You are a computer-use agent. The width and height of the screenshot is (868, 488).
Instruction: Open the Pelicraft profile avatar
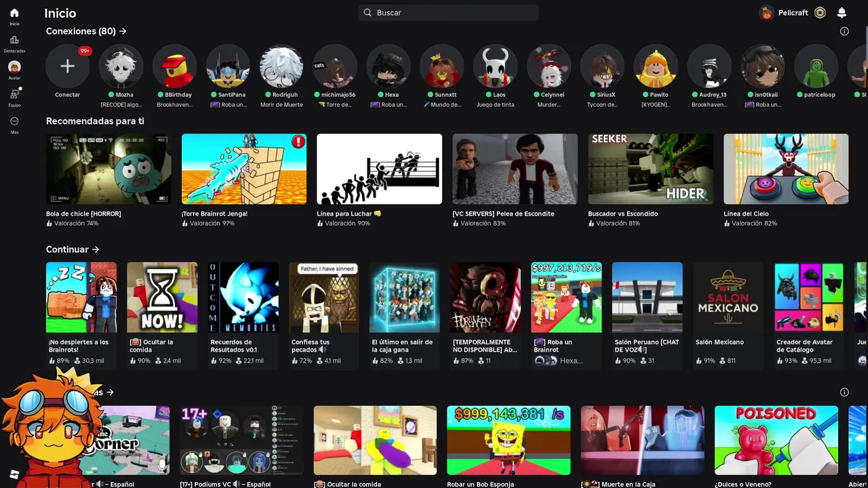[766, 12]
